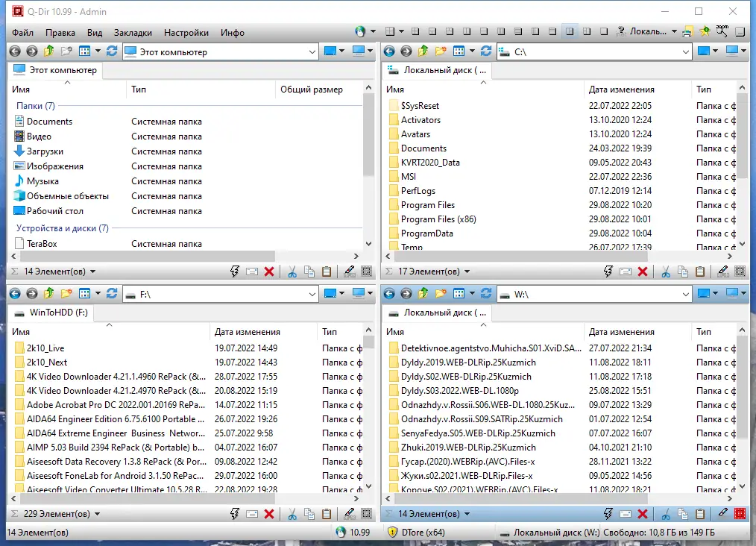This screenshot has width=756, height=546.
Task: Go up one level in Этот компьютер pane
Action: [48, 51]
